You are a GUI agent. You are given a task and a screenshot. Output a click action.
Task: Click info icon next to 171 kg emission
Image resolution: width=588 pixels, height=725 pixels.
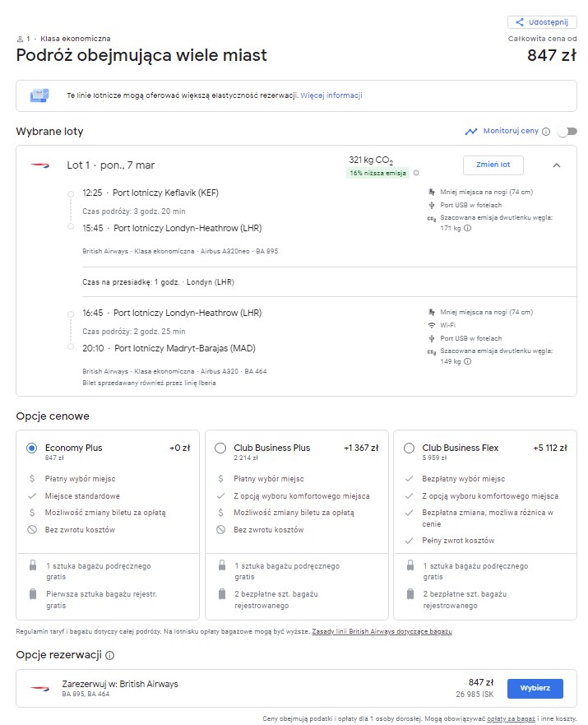pos(467,228)
